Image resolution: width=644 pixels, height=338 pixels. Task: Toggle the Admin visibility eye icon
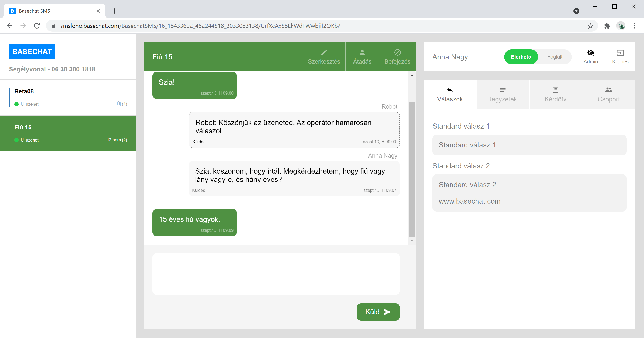click(x=591, y=53)
